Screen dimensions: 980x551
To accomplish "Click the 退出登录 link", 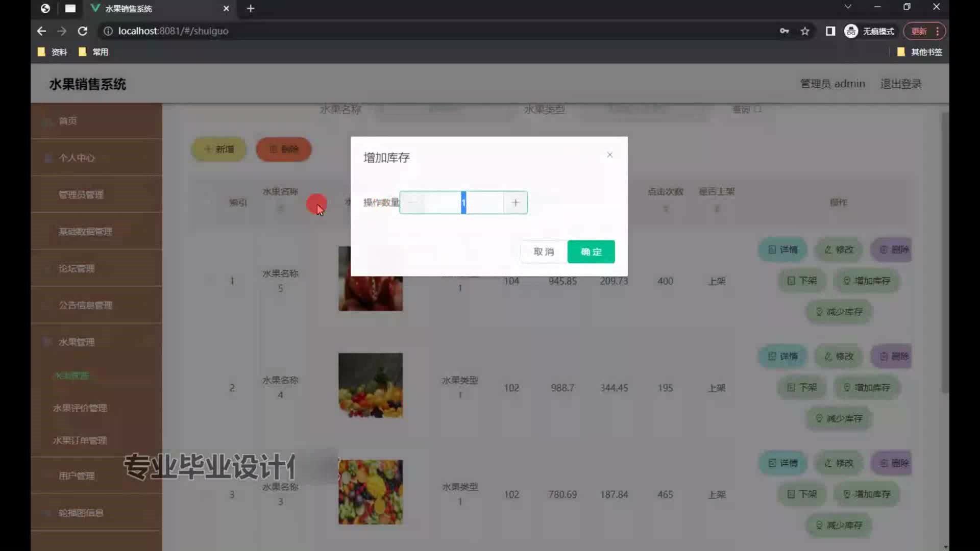I will tap(900, 84).
